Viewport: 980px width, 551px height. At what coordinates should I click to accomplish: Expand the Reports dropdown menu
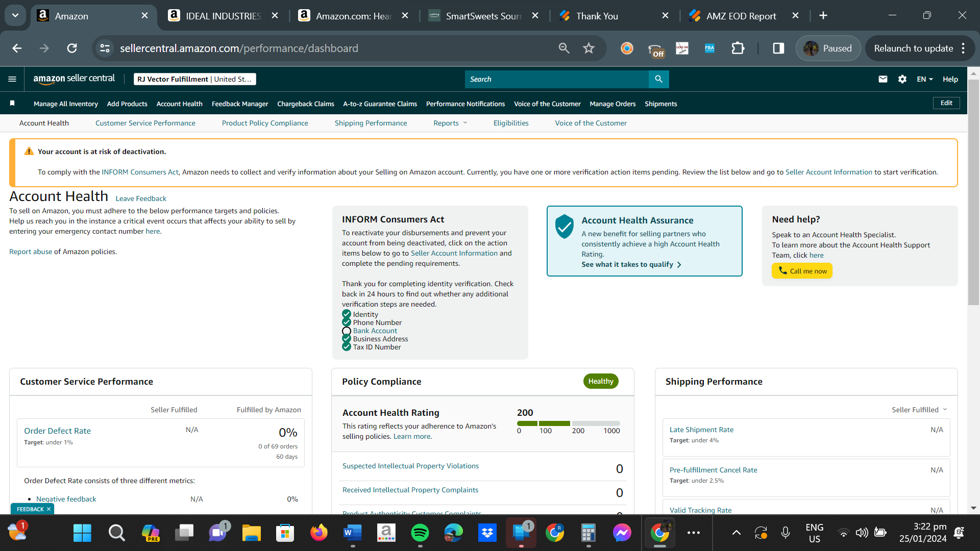coord(450,123)
